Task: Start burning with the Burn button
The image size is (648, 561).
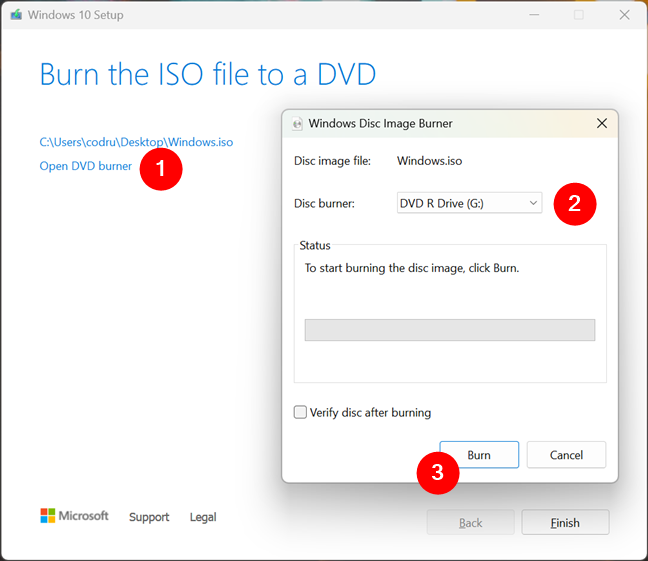Action: pos(479,455)
